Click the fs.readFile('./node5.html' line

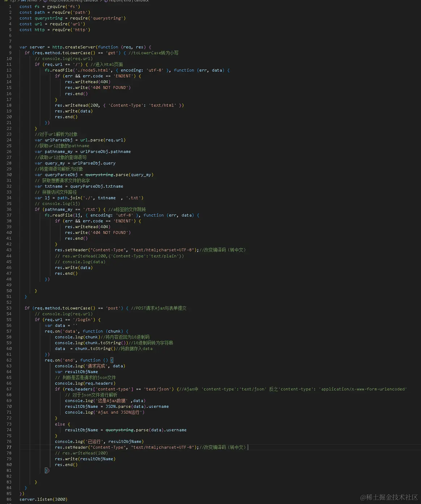click(x=137, y=70)
